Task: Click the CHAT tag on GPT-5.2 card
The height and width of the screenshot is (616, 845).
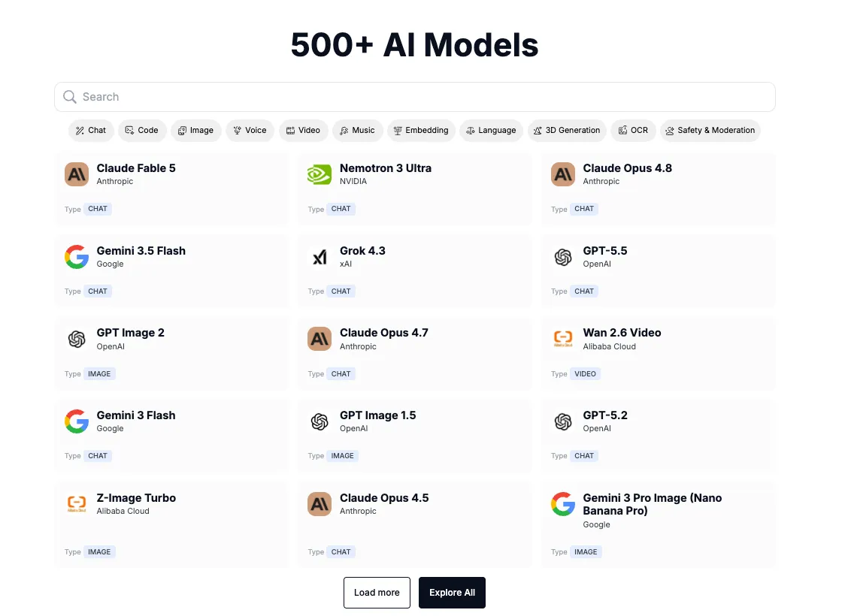Action: (x=583, y=456)
